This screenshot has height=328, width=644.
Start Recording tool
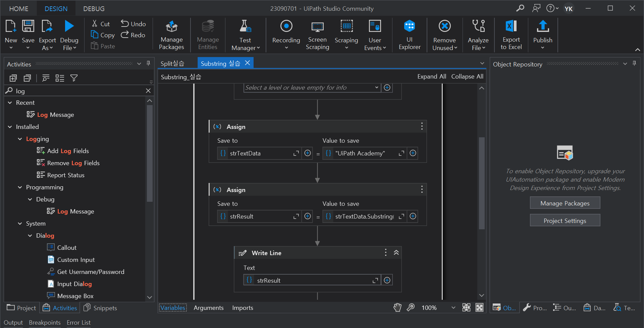286,35
